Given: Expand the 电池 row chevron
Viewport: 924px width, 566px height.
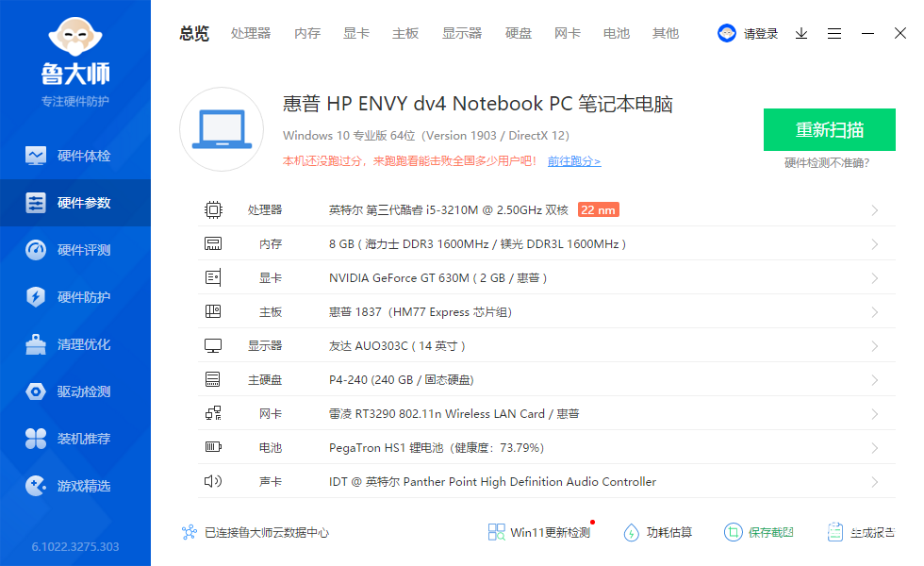Looking at the screenshot, I should click(875, 448).
